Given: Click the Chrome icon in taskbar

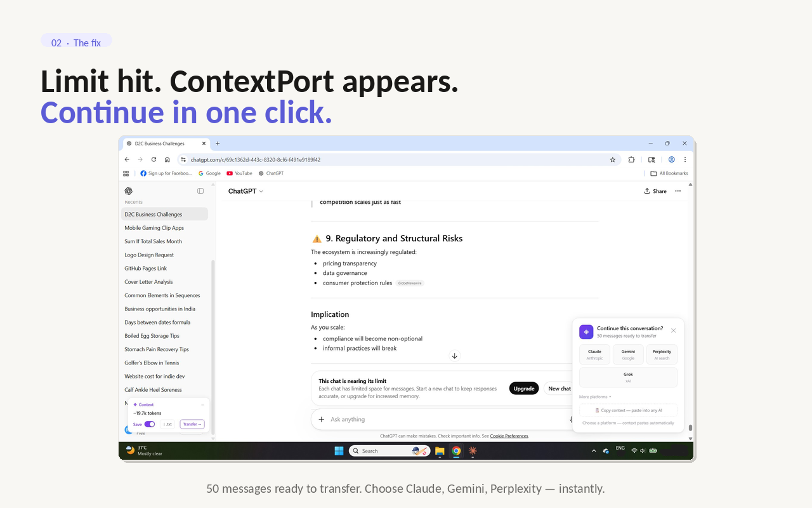Looking at the screenshot, I should coord(456,451).
